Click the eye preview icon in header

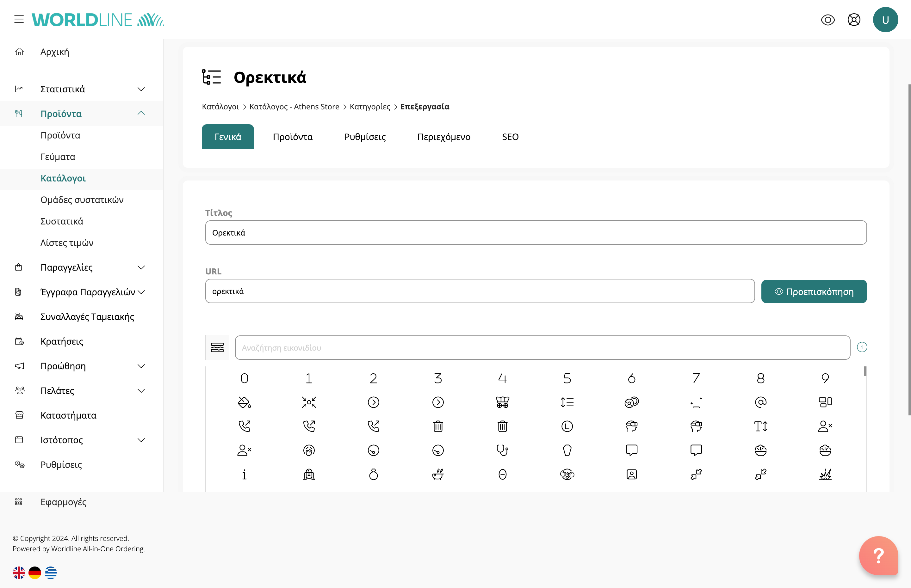pos(828,20)
